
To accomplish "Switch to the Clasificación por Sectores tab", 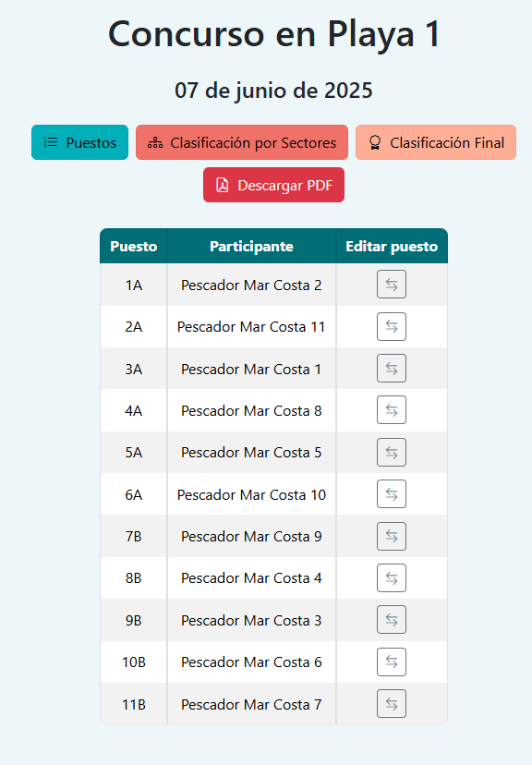I will (x=242, y=142).
